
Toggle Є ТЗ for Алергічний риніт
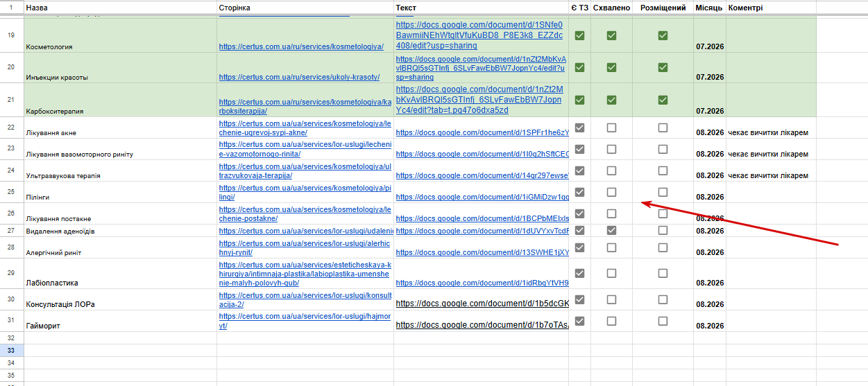coord(579,247)
